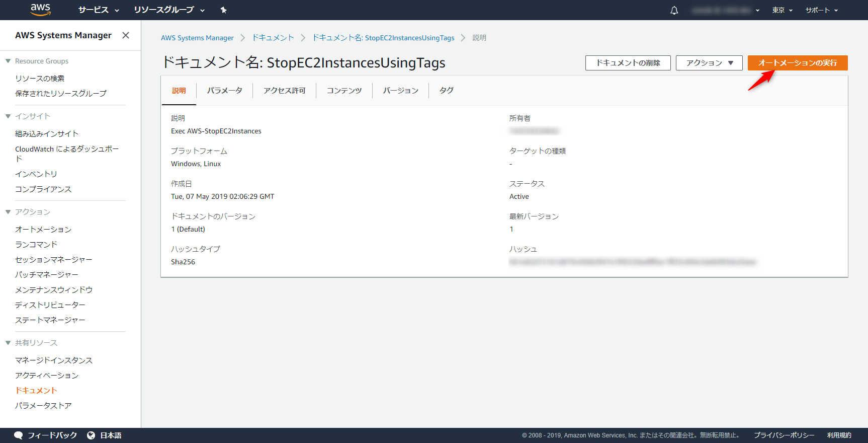Close the AWS Systems Manager sidebar
The image size is (868, 443).
point(126,35)
